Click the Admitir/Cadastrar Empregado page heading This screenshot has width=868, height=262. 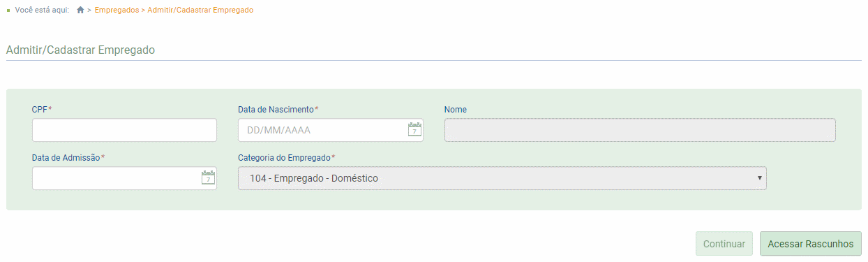click(80, 50)
